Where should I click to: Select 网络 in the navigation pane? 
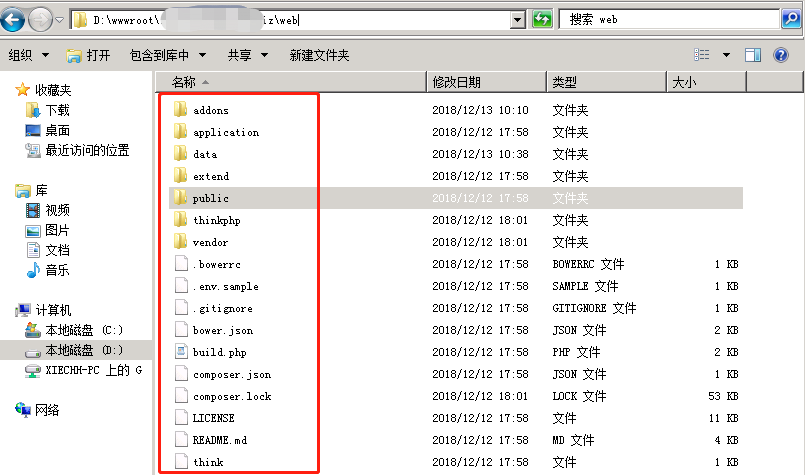point(46,410)
